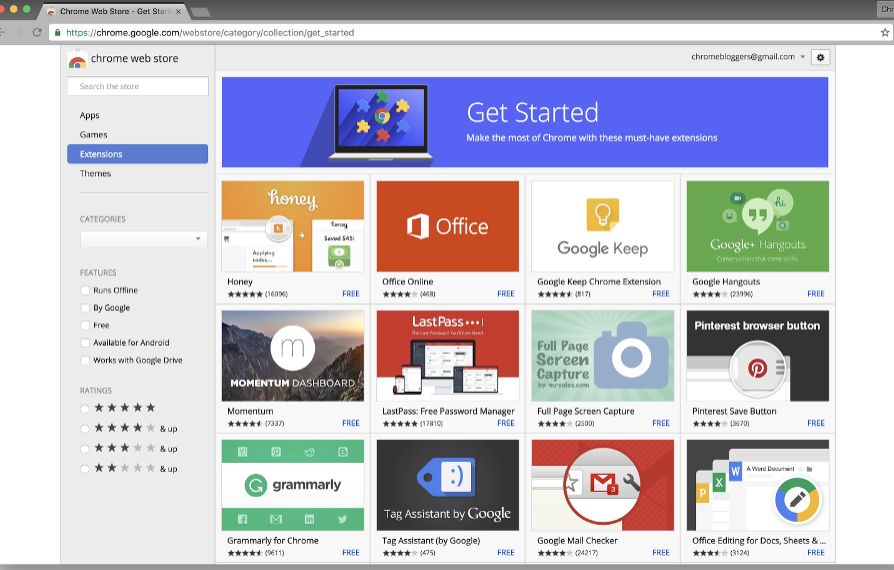Screen dimensions: 894x570
Task: Open the Google Mail Checker tile image
Action: coord(603,485)
